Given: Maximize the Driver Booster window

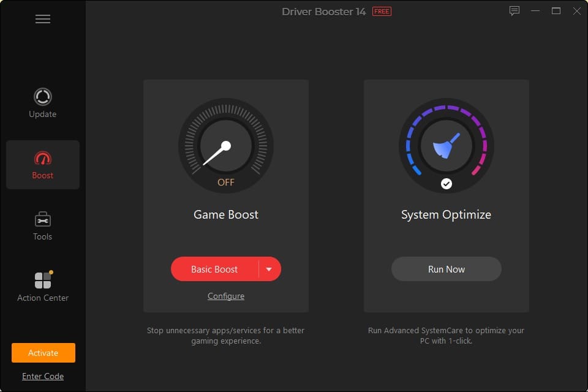Looking at the screenshot, I should pyautogui.click(x=556, y=11).
